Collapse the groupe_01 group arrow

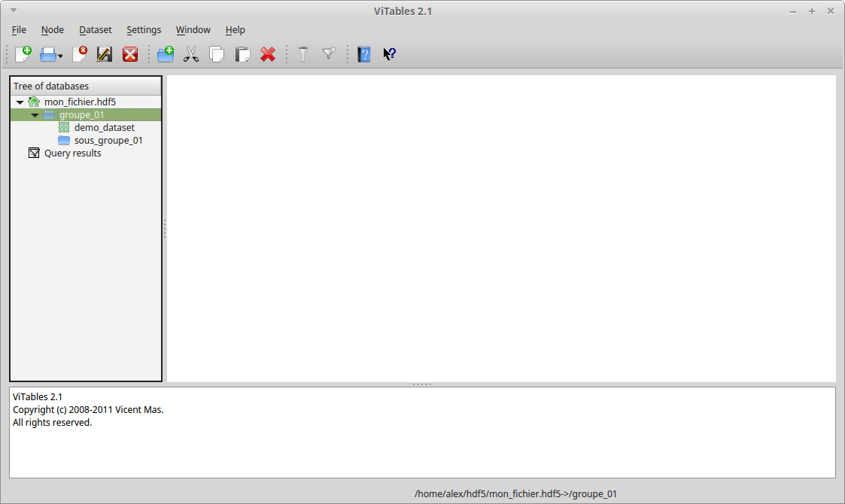35,115
